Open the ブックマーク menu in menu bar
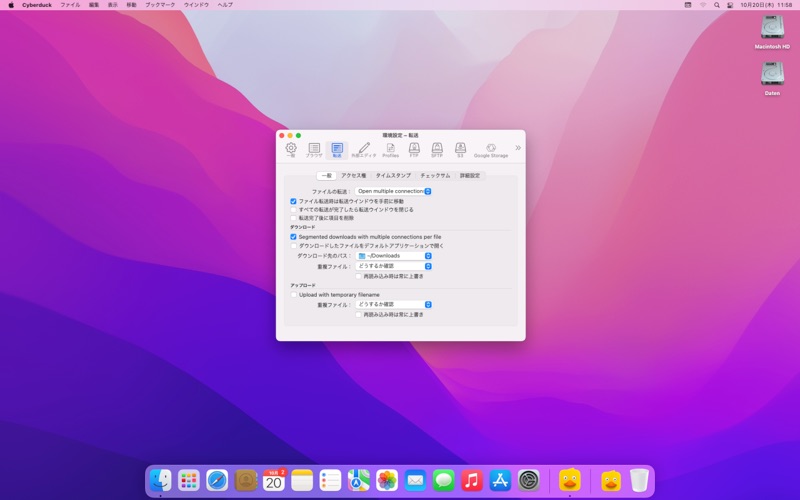This screenshot has width=800, height=500. tap(160, 5)
